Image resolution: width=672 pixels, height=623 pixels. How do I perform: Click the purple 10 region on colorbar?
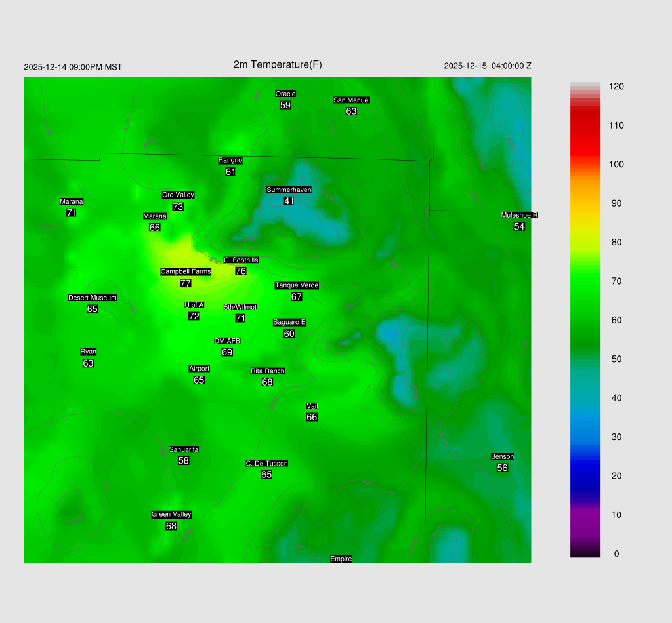click(585, 515)
